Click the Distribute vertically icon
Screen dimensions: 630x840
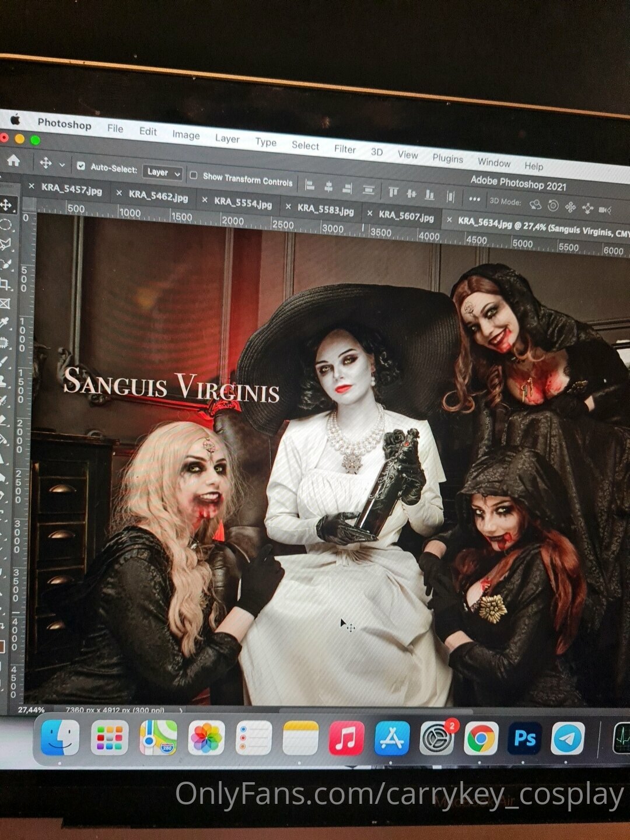click(x=368, y=190)
